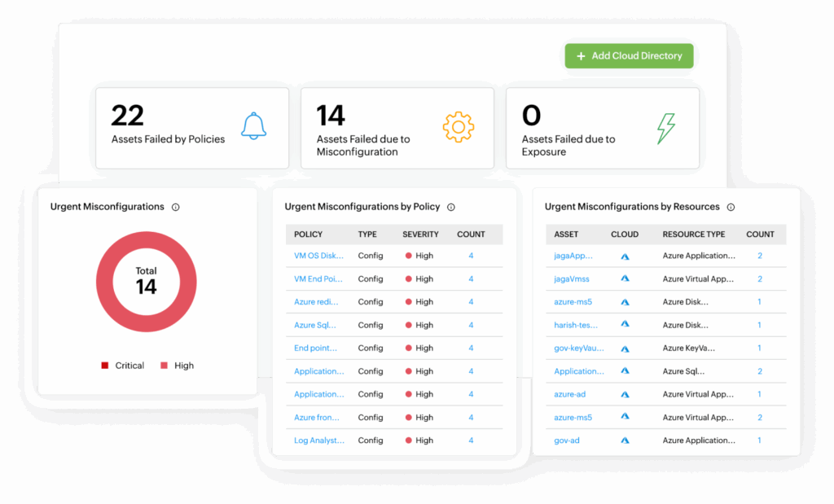The image size is (834, 504).
Task: Click the bell icon on Assets Failed by Policies
Action: point(254,126)
